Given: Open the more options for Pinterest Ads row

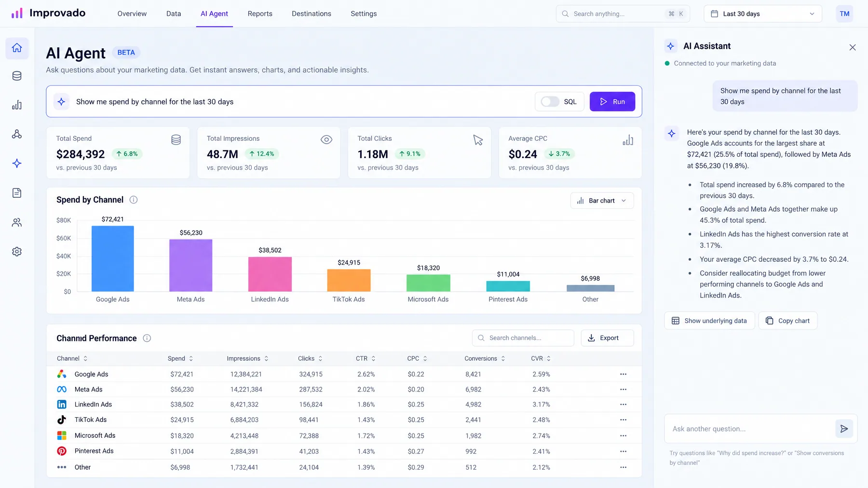Looking at the screenshot, I should click(x=623, y=451).
